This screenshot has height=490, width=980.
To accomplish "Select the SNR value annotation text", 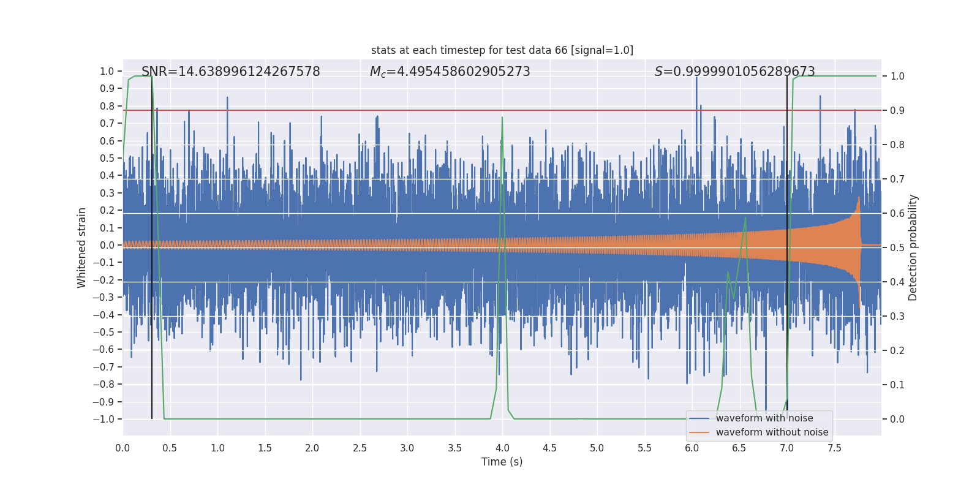I will pos(230,72).
